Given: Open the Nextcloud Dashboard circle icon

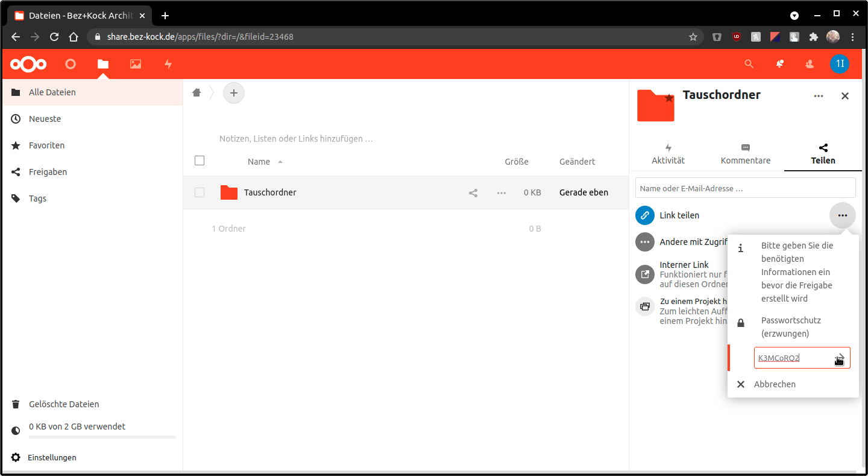Looking at the screenshot, I should tap(71, 64).
